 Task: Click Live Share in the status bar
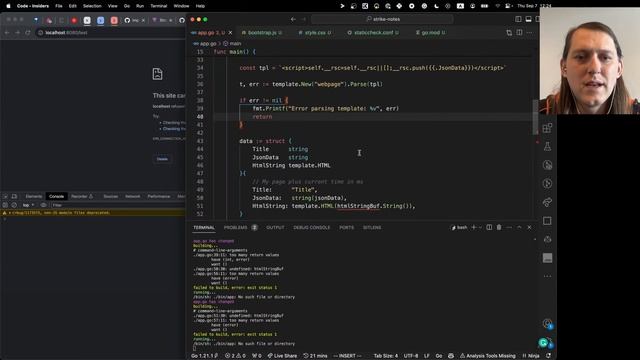pyautogui.click(x=282, y=356)
